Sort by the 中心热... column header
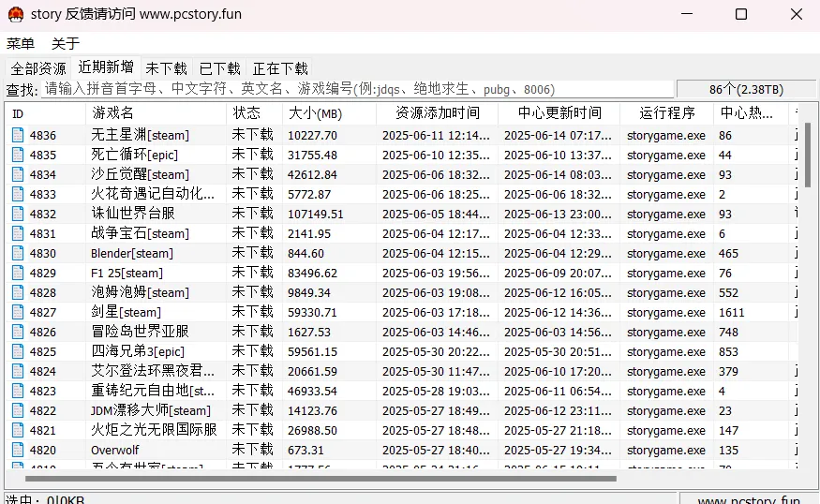The image size is (820, 504). (x=751, y=113)
